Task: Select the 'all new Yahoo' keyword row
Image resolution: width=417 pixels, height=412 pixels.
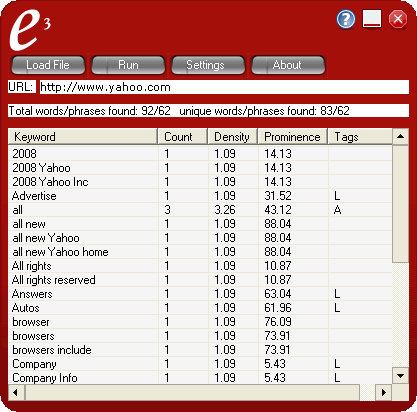Action: pos(200,238)
